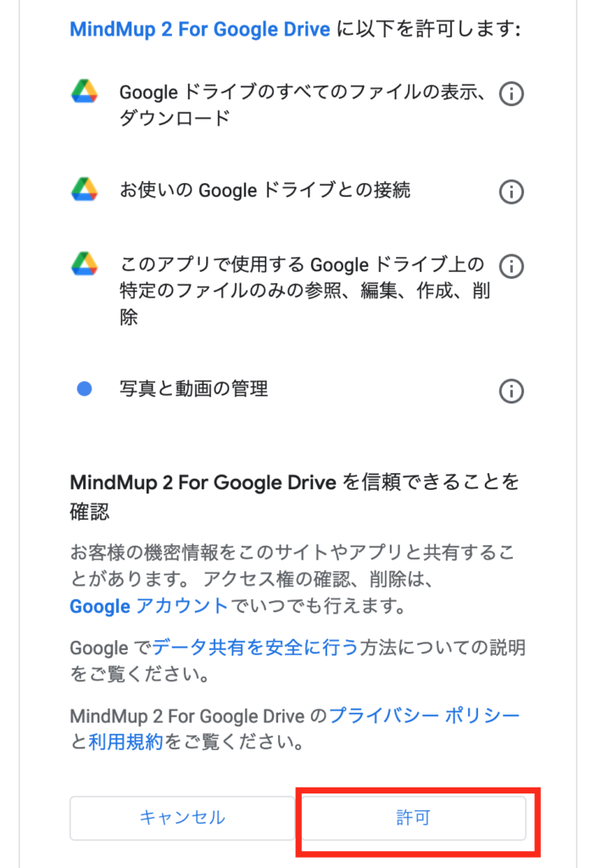596x868 pixels.
Task: Open the プライバシー ポリシー link
Action: (x=424, y=715)
